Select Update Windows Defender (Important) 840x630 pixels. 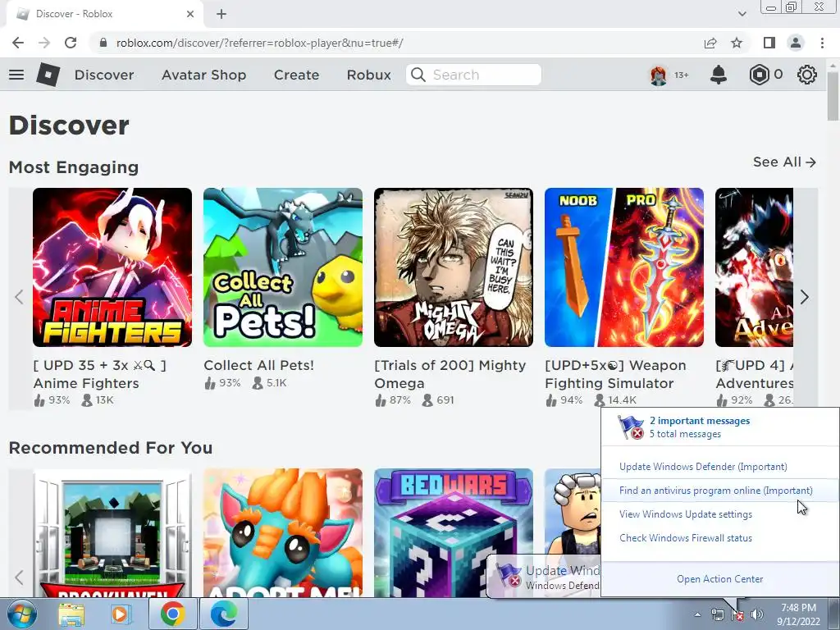click(x=703, y=467)
